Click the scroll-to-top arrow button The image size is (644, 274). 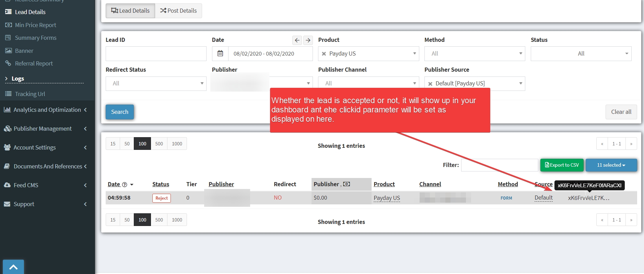pos(13,267)
